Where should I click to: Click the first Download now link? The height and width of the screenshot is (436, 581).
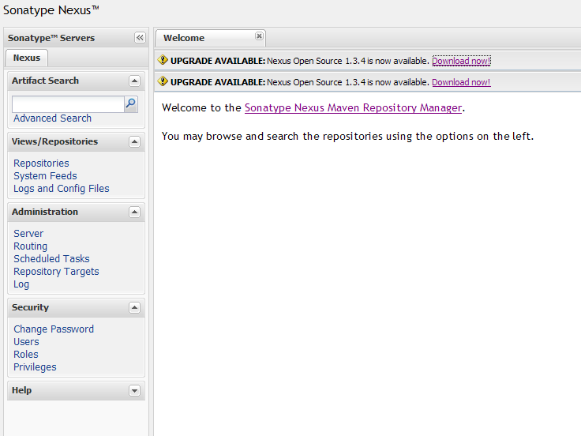(x=461, y=61)
